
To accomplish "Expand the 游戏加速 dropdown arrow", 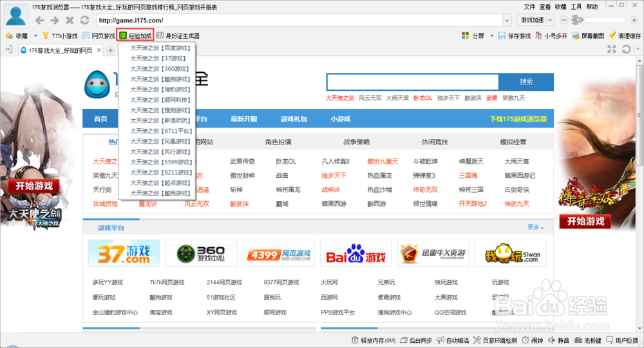I will [551, 20].
